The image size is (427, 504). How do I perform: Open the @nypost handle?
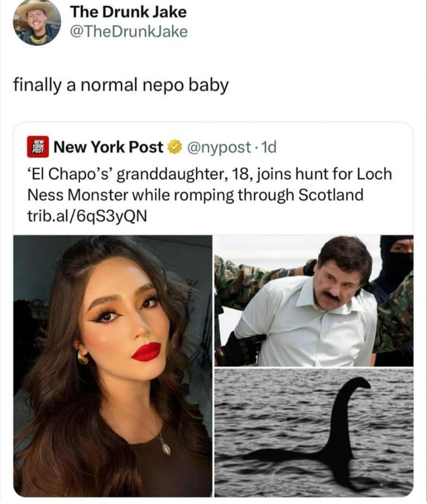tap(219, 148)
